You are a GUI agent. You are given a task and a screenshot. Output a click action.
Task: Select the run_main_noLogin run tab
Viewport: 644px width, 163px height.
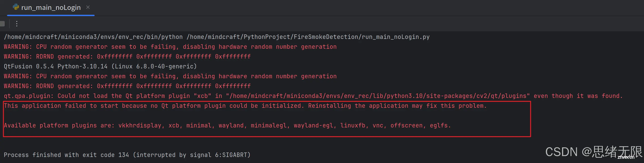[51, 7]
